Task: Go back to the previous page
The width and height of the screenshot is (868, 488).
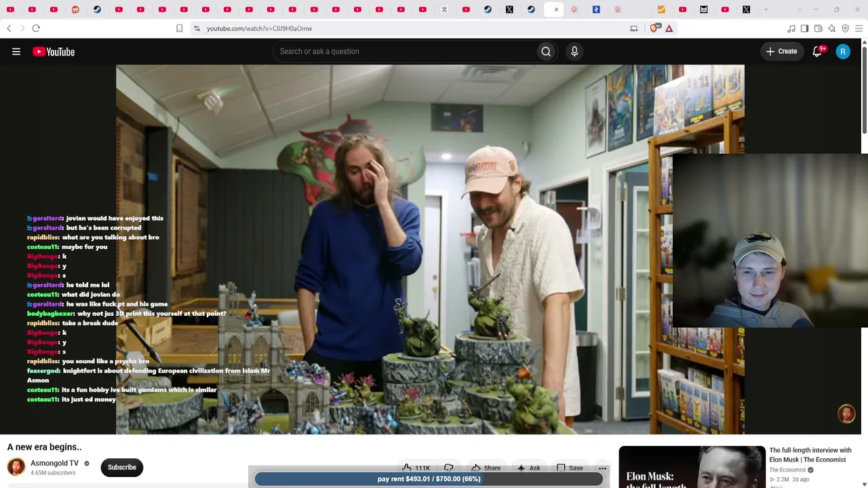Action: coord(9,28)
